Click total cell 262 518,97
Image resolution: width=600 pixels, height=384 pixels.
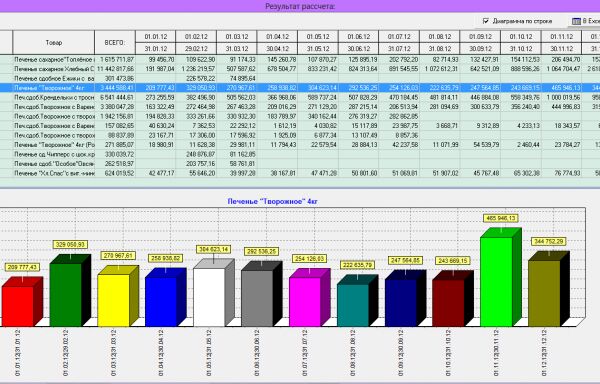[115, 164]
